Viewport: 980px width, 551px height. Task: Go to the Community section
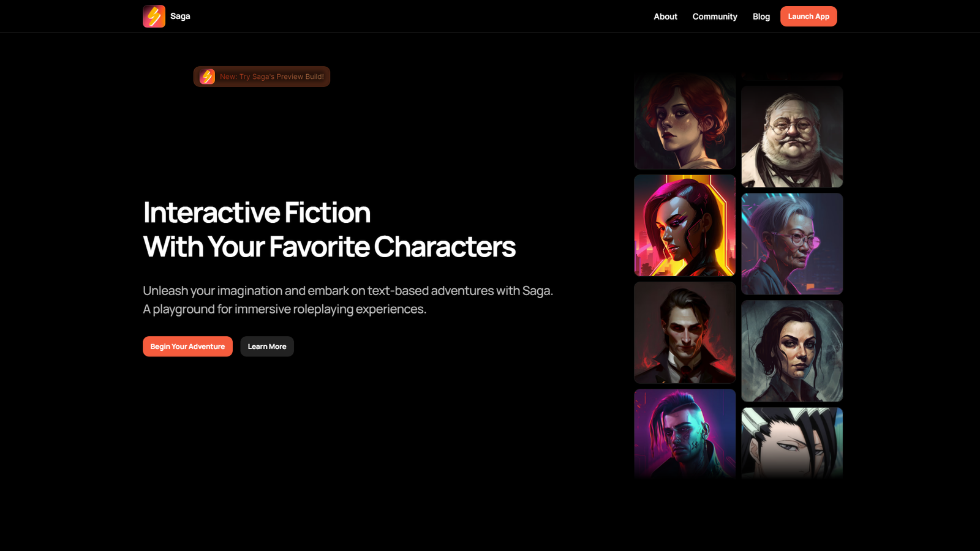[715, 17]
